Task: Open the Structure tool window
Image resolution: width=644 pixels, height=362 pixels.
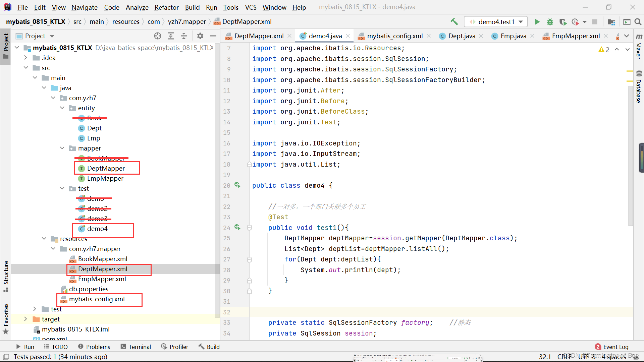Action: click(x=6, y=276)
